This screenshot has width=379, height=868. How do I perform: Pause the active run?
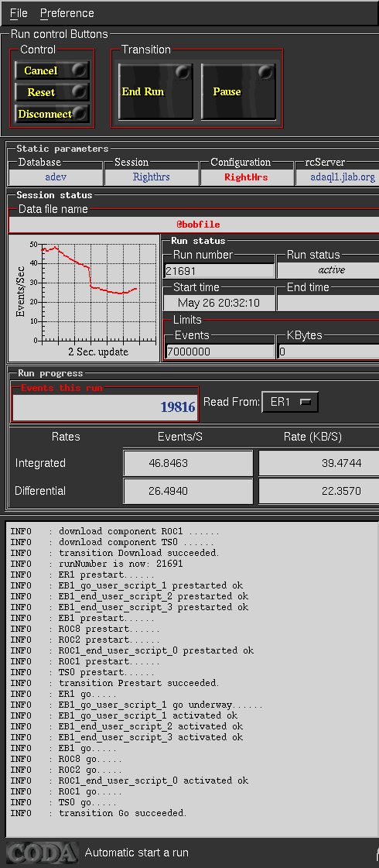tap(238, 91)
